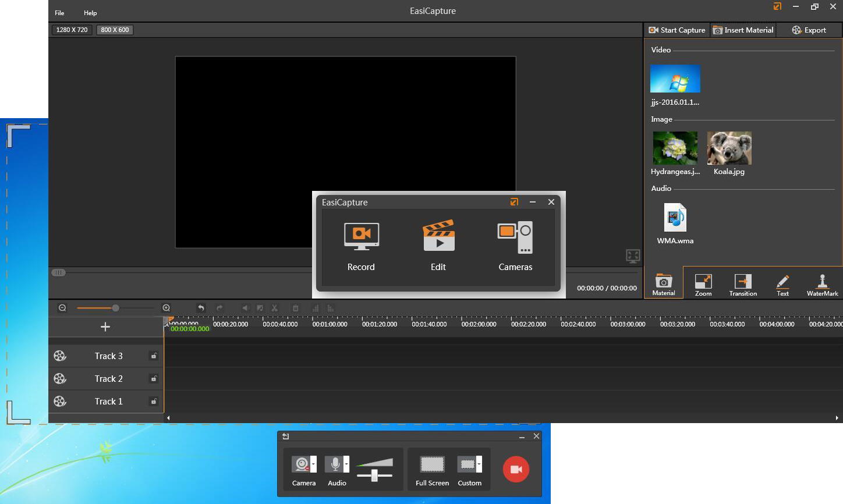The height and width of the screenshot is (504, 843).
Task: Click the return icon on the recorder bar
Action: (285, 436)
